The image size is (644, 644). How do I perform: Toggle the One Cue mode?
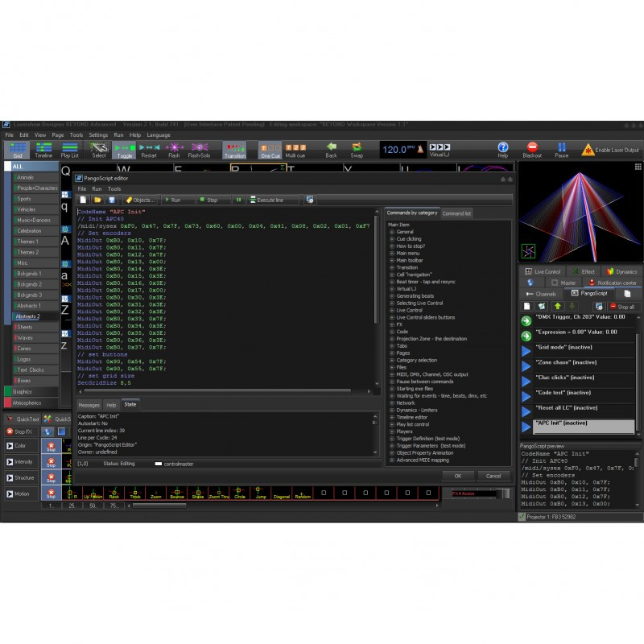coord(270,150)
